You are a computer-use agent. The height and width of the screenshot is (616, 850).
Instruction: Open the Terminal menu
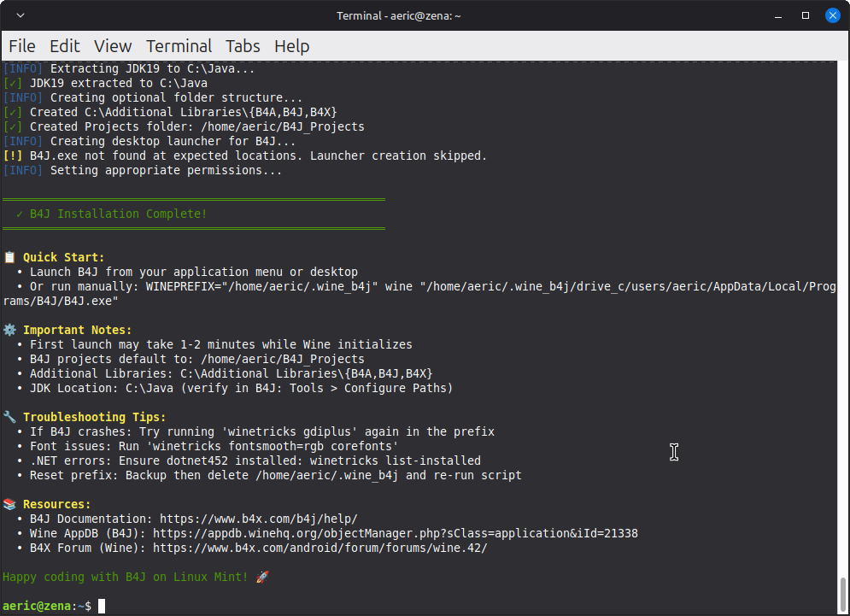pyautogui.click(x=179, y=46)
